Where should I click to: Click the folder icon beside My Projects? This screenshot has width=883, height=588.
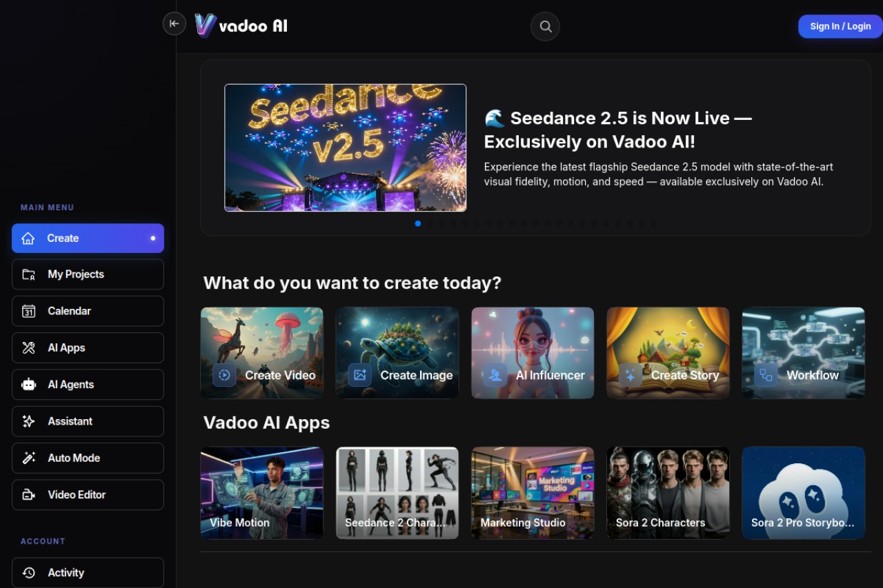[28, 274]
